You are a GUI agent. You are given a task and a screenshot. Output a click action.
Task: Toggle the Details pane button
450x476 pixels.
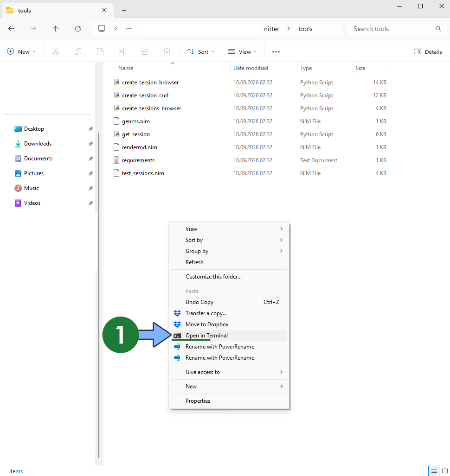[x=428, y=51]
